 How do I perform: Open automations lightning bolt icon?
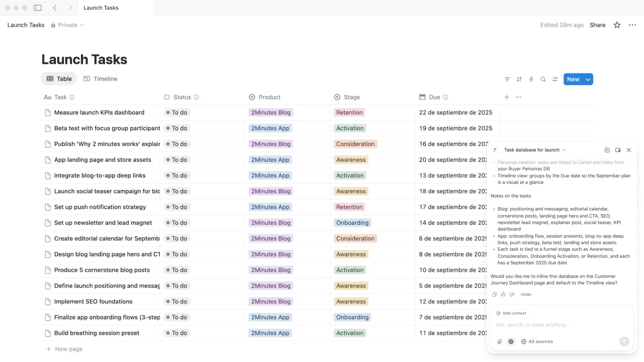531,79
